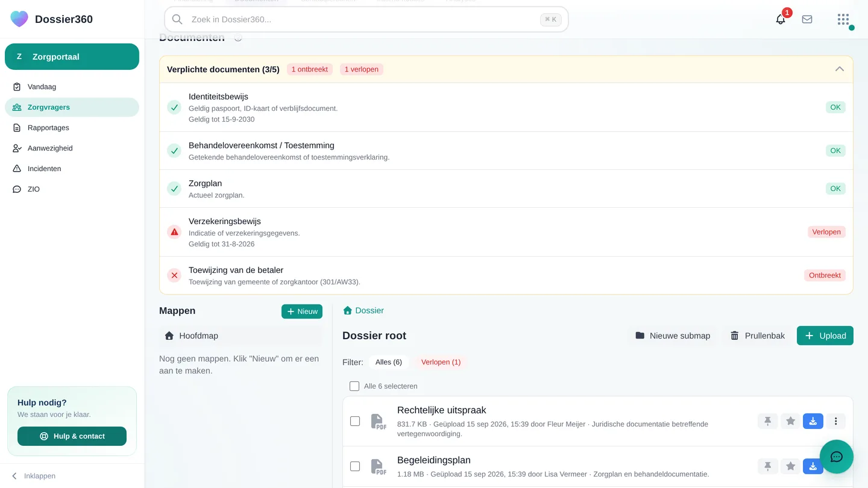This screenshot has width=868, height=488.
Task: Star the Begeleidingsplan document
Action: [x=790, y=466]
